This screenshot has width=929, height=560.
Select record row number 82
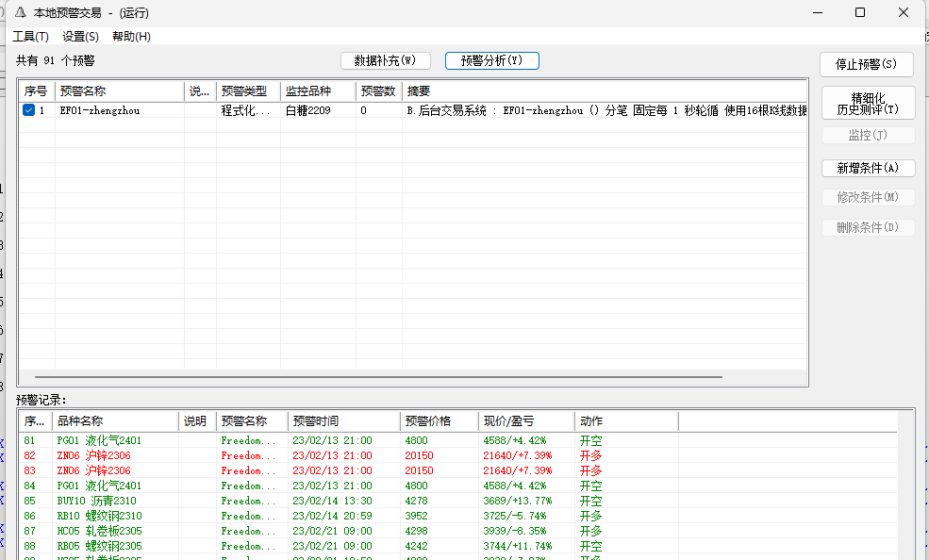[x=457, y=455]
